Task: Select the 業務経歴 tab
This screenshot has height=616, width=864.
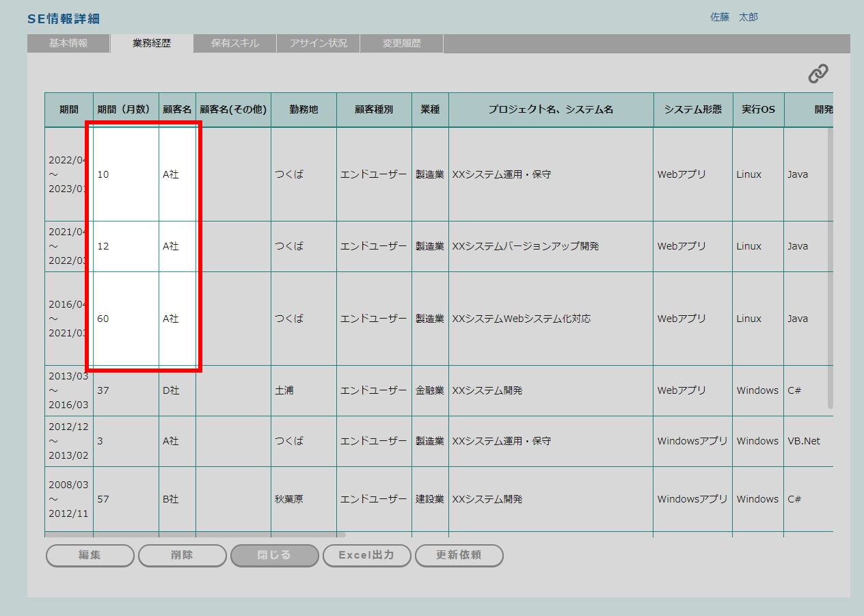Action: pos(152,43)
